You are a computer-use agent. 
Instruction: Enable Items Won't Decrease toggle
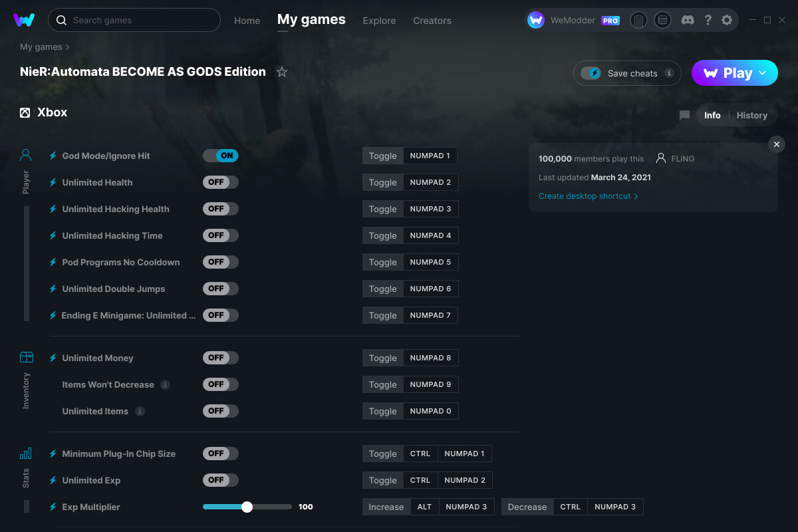221,384
